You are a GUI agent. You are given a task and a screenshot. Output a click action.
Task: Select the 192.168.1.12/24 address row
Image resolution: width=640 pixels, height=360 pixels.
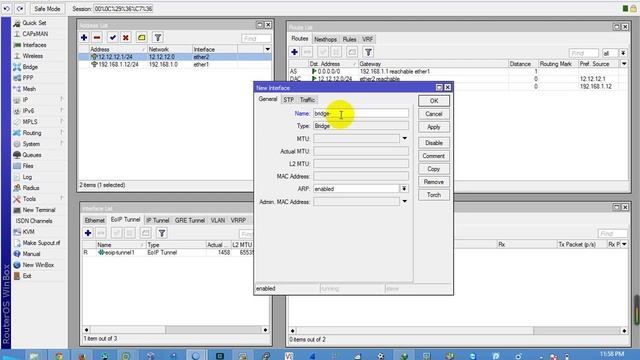175,64
